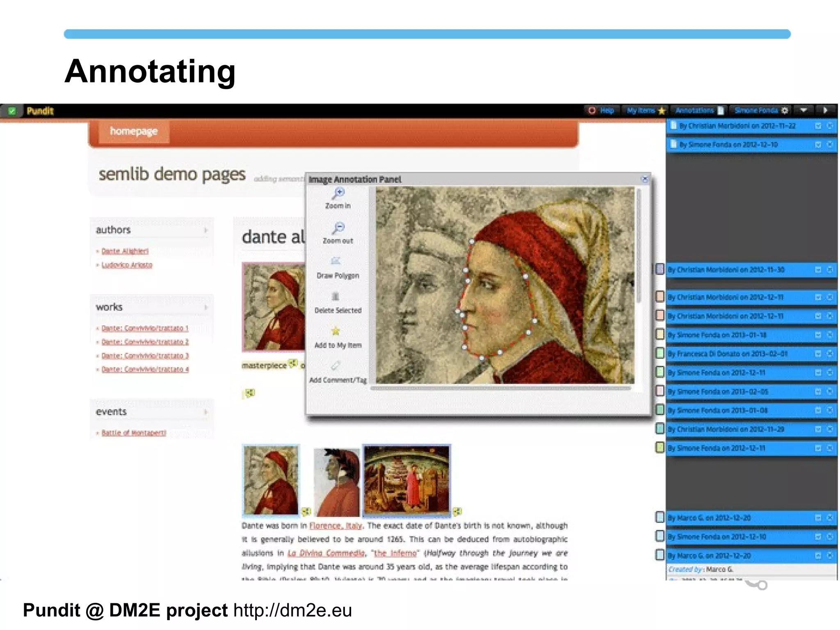840x630 pixels.
Task: Remove Christian Morbidoni 2012-11-30 annotation via circle icon
Action: tap(830, 269)
